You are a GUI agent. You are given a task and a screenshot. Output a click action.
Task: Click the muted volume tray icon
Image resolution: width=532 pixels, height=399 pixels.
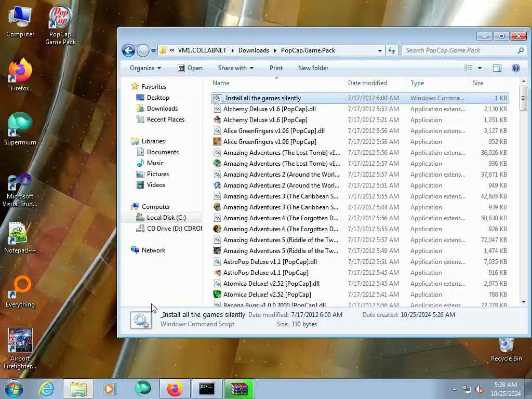pyautogui.click(x=480, y=390)
